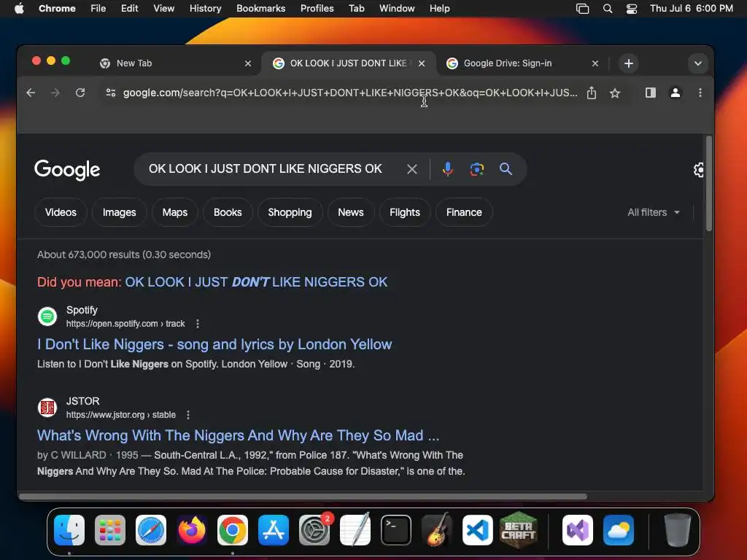Click inside the Google search query field
Image resolution: width=747 pixels, height=560 pixels.
(266, 169)
